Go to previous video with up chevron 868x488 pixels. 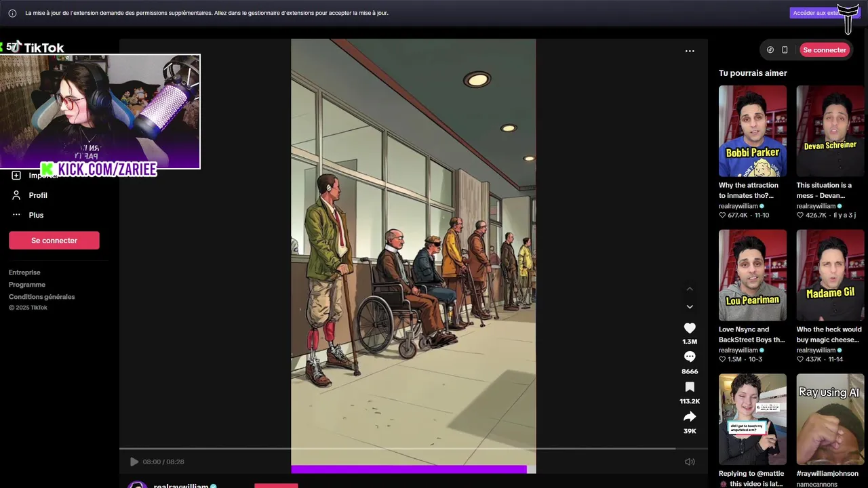[x=690, y=289]
